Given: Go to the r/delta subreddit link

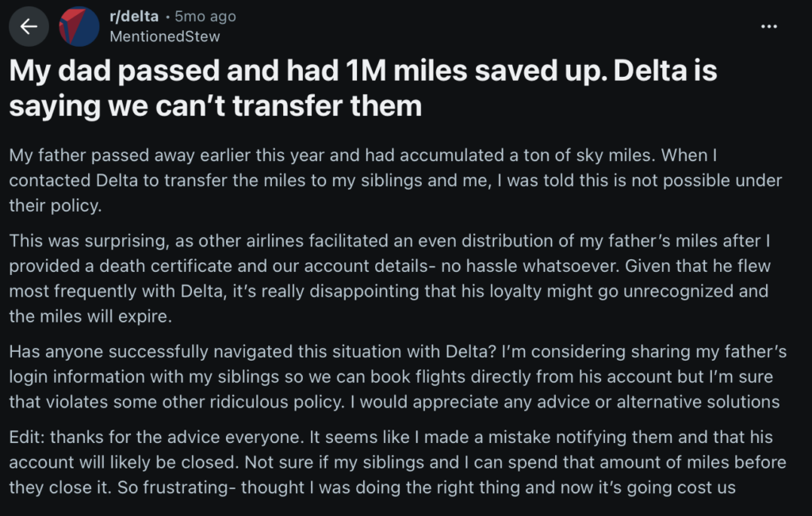Looking at the screenshot, I should point(132,17).
